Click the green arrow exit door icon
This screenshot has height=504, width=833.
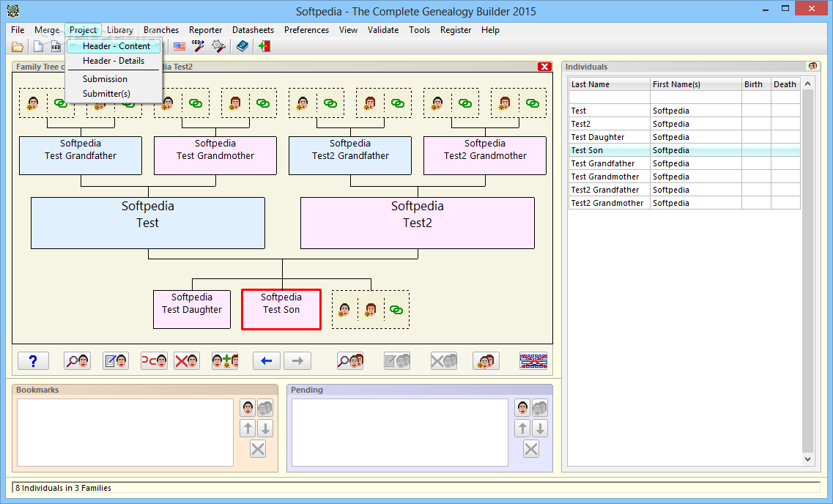coord(264,46)
